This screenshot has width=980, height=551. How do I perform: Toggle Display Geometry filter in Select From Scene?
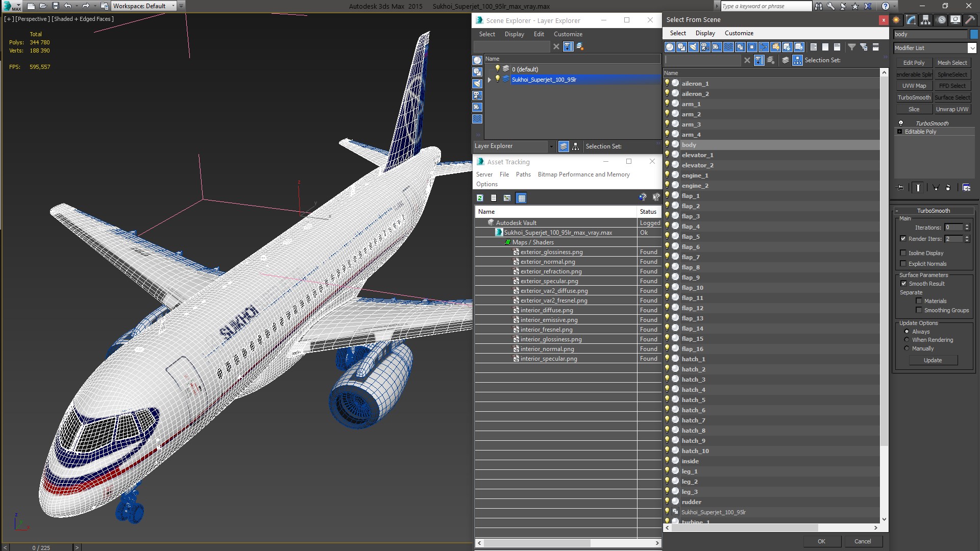(x=670, y=47)
